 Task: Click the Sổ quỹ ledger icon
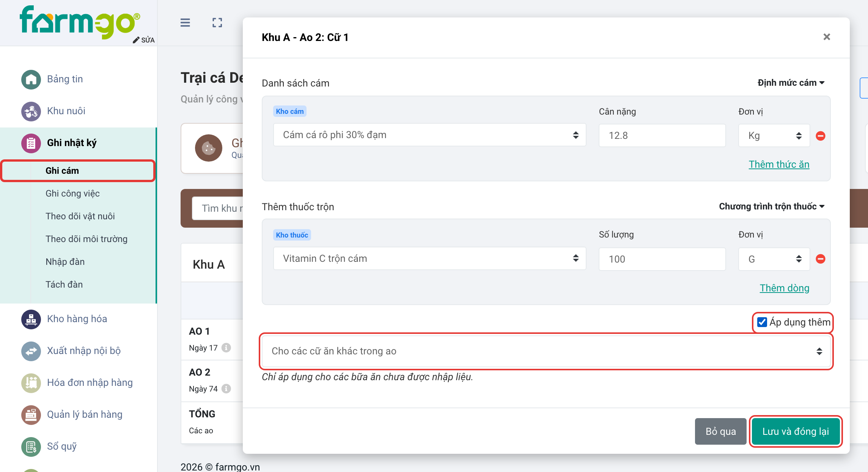click(31, 447)
